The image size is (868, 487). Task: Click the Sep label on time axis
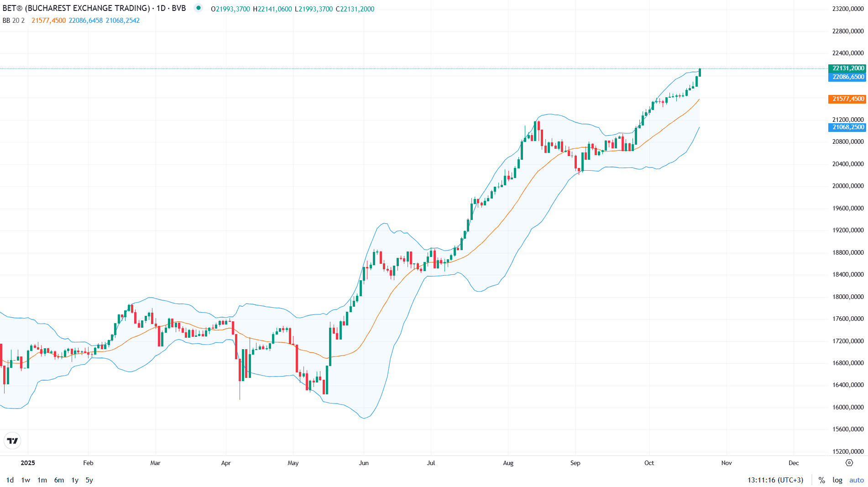tap(575, 463)
